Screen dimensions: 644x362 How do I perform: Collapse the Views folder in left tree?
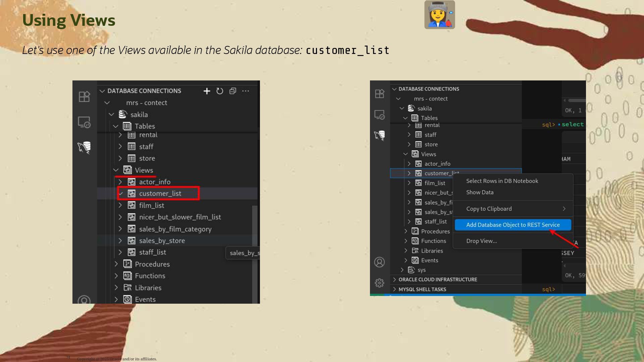point(116,170)
